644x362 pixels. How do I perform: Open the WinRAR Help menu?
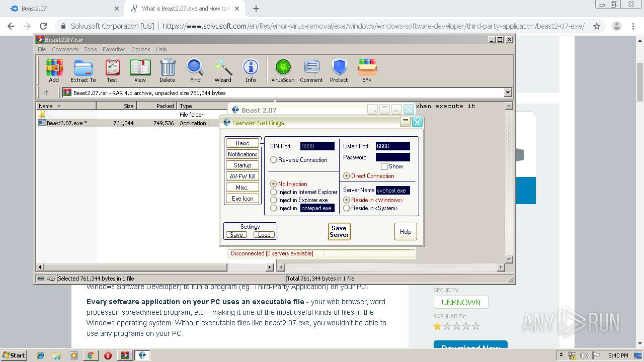pyautogui.click(x=161, y=49)
